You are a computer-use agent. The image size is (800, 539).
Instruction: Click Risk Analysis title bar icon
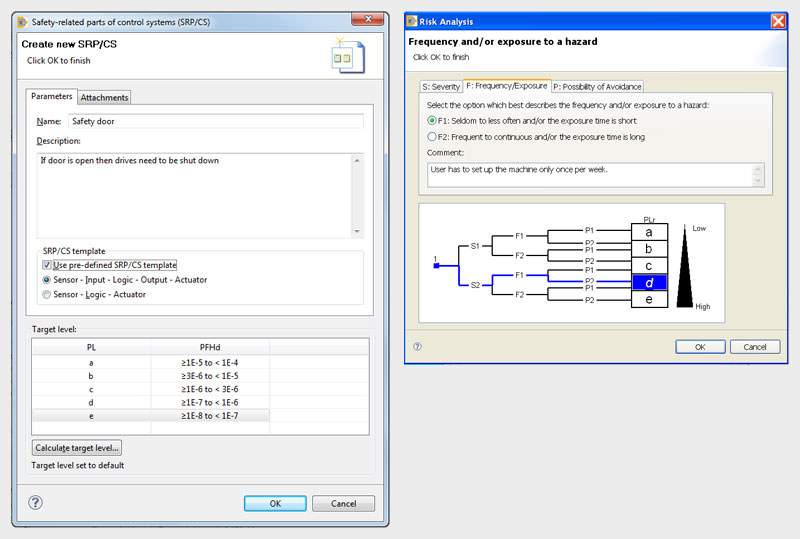pos(412,21)
